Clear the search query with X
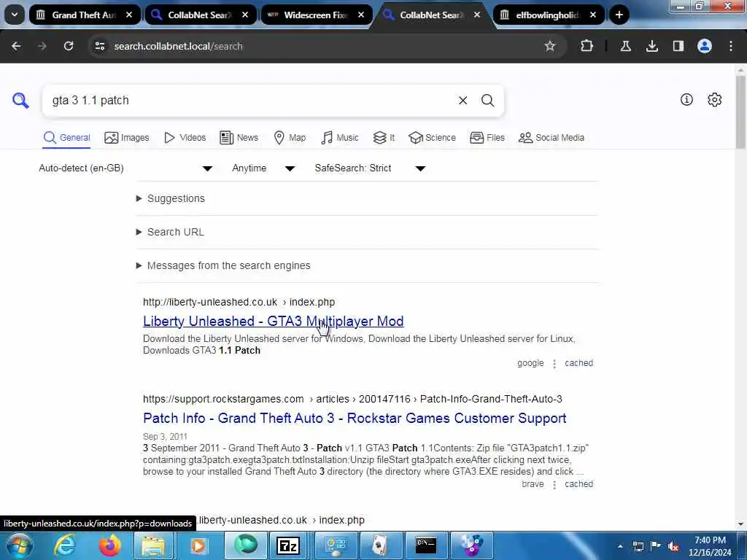The image size is (747, 560). (x=462, y=101)
